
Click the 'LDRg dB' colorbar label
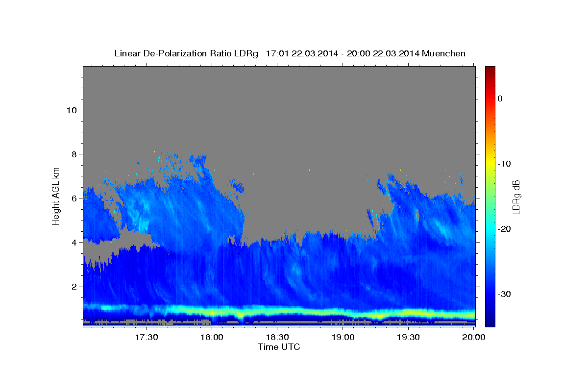tap(515, 197)
